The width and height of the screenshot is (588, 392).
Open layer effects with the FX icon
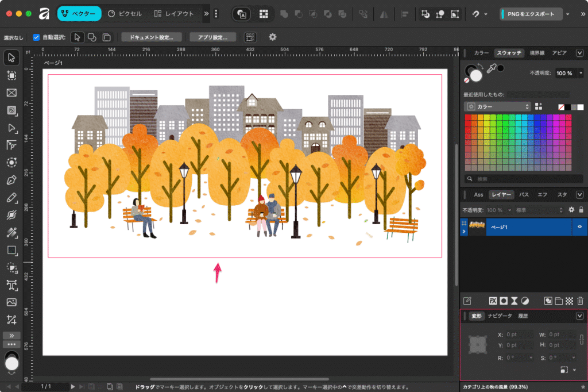pyautogui.click(x=493, y=301)
